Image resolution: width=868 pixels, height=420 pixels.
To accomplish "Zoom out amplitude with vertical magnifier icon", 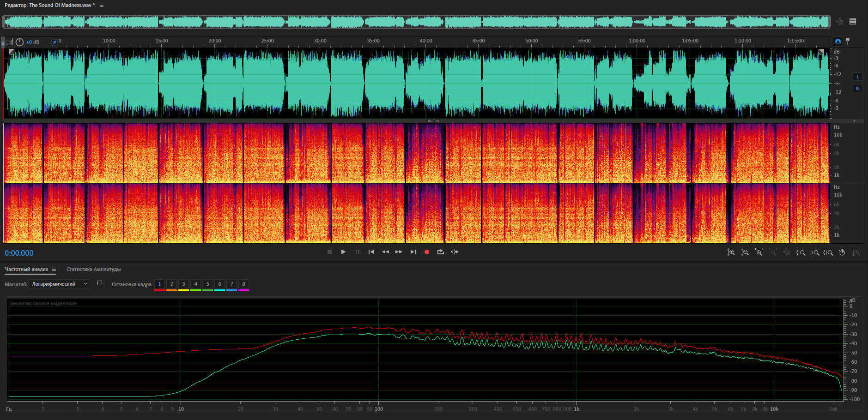I will [x=745, y=252].
